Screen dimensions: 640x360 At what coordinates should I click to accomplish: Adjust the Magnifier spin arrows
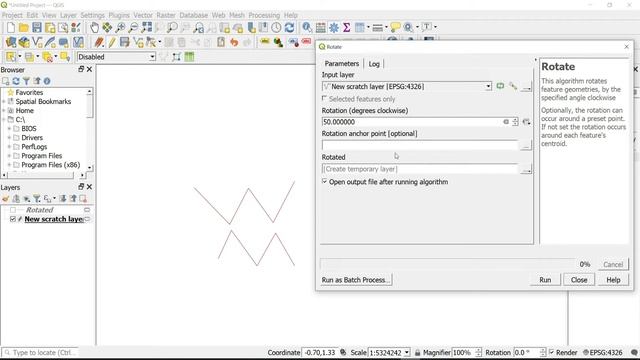click(x=478, y=352)
